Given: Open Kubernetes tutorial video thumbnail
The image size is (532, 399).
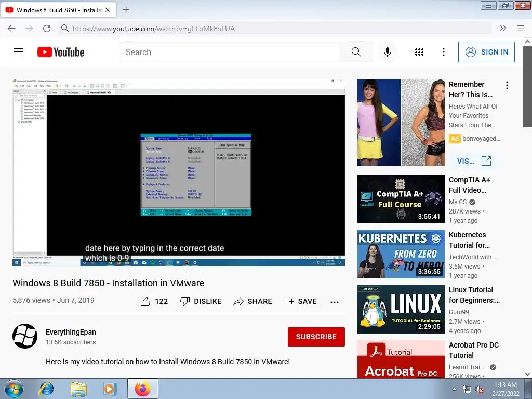Looking at the screenshot, I should click(401, 254).
